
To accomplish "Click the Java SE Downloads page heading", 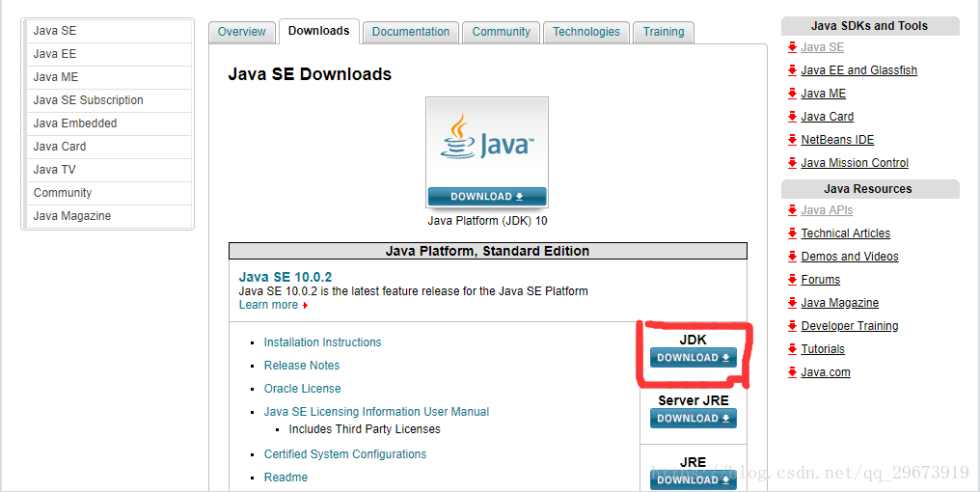I will coord(310,74).
